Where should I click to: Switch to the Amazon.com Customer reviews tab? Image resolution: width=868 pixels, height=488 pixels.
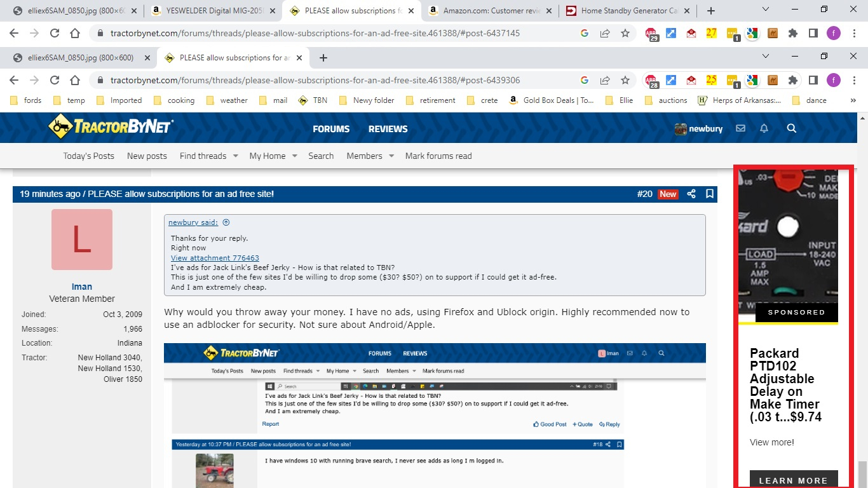pyautogui.click(x=489, y=11)
